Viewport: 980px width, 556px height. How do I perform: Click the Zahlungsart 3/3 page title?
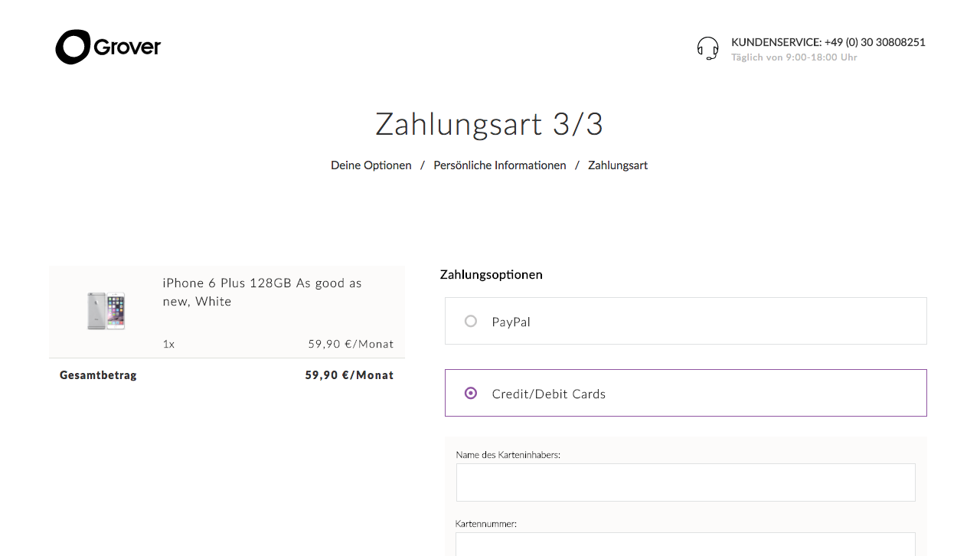click(489, 124)
